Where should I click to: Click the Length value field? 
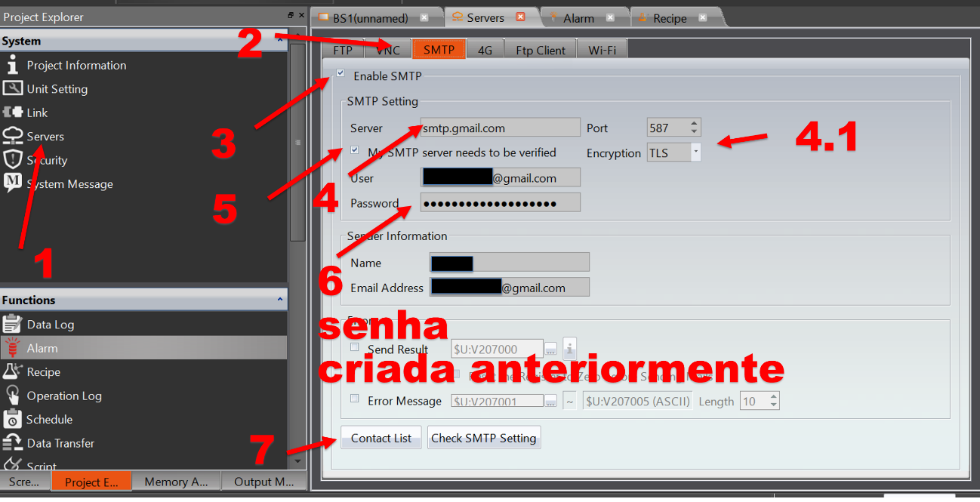754,401
